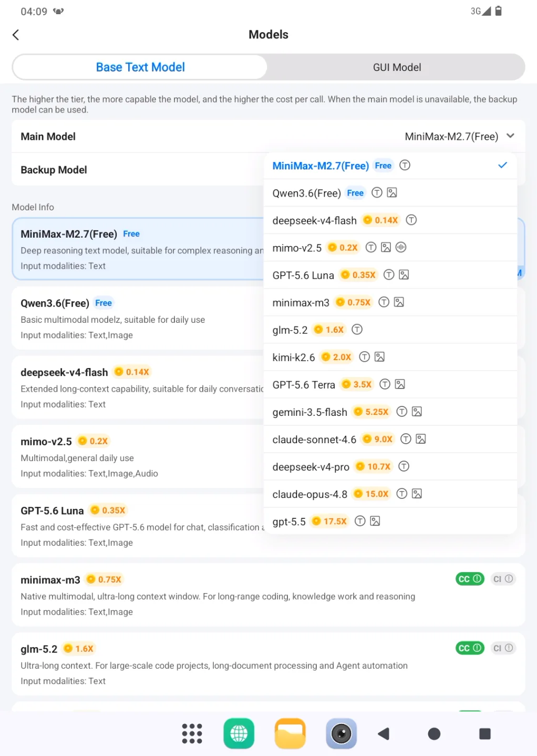Open the deepseek-v4-flash model info card
Screen dimensions: 537x756
pyautogui.click(x=138, y=387)
